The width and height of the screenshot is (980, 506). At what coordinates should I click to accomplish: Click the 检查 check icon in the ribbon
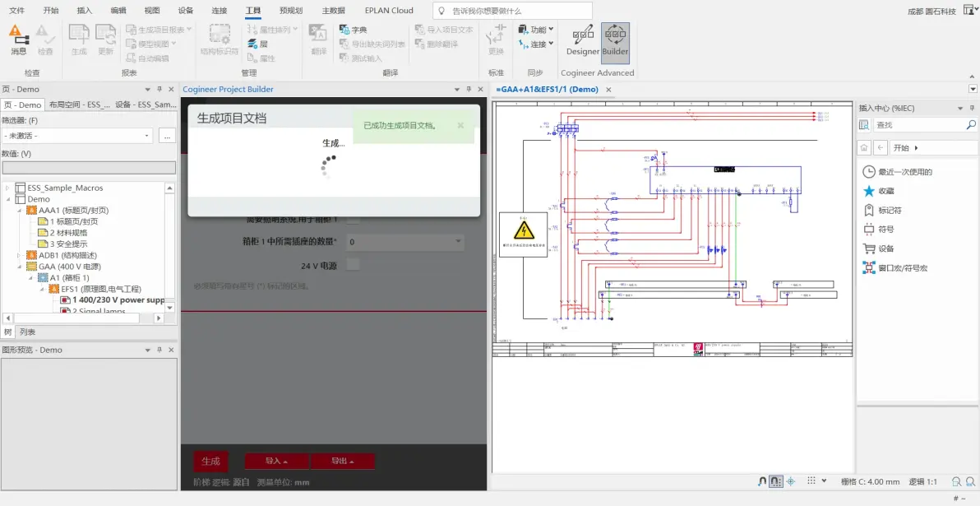pos(45,39)
